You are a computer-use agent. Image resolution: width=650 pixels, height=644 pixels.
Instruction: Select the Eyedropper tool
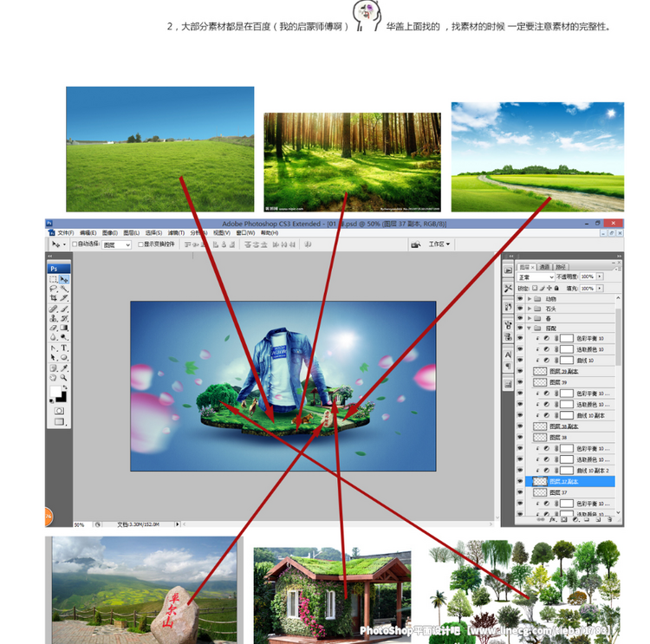click(x=64, y=368)
